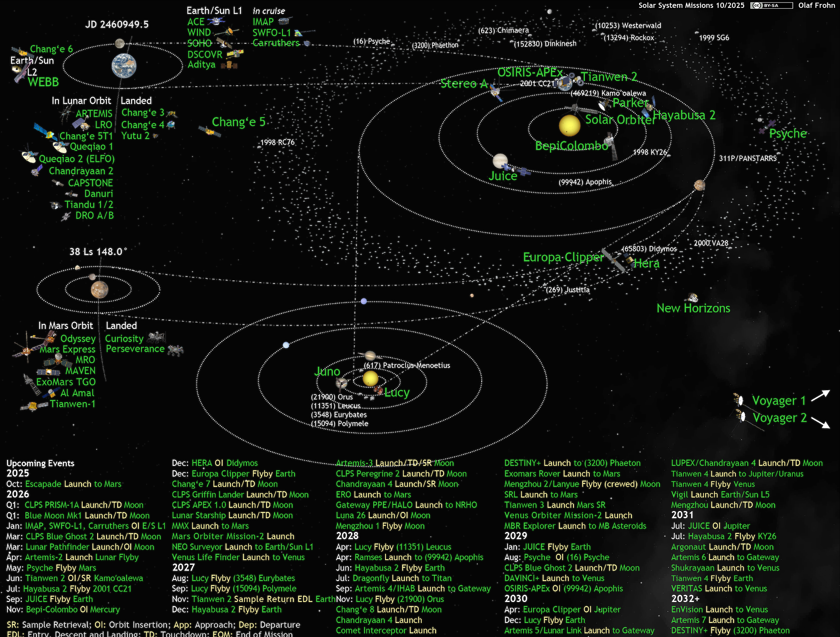Click the Mars planet in Mars orbit diagram
The image size is (840, 637).
pyautogui.click(x=99, y=289)
